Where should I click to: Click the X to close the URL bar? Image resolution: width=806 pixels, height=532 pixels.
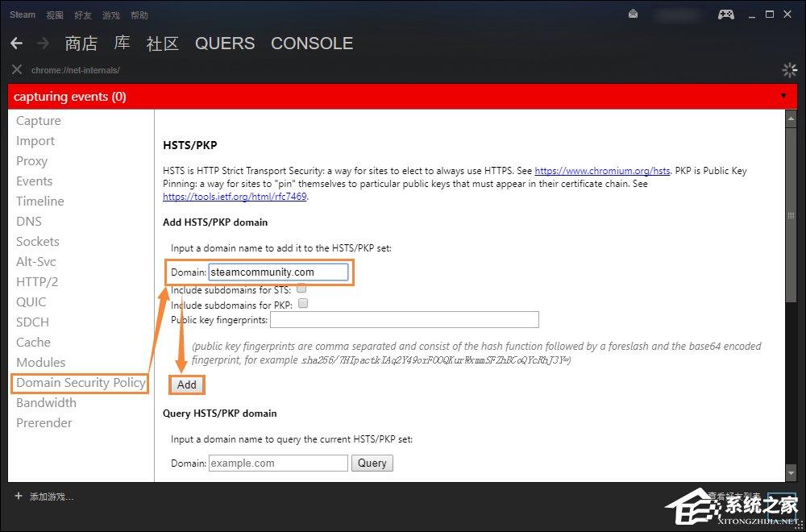coord(16,69)
